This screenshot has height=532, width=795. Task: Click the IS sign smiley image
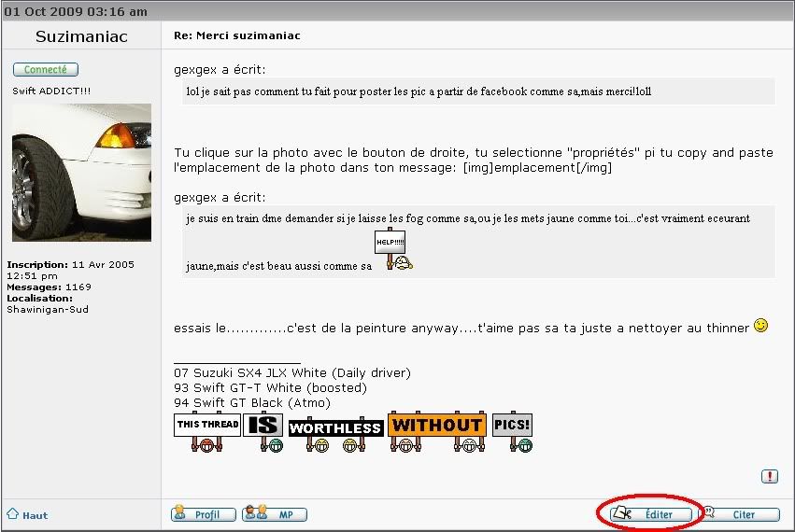click(x=263, y=431)
